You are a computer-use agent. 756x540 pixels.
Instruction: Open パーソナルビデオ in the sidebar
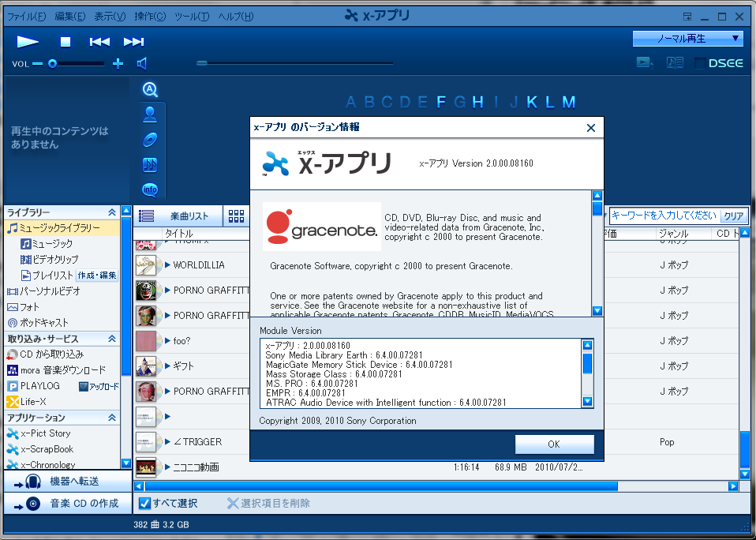click(43, 291)
